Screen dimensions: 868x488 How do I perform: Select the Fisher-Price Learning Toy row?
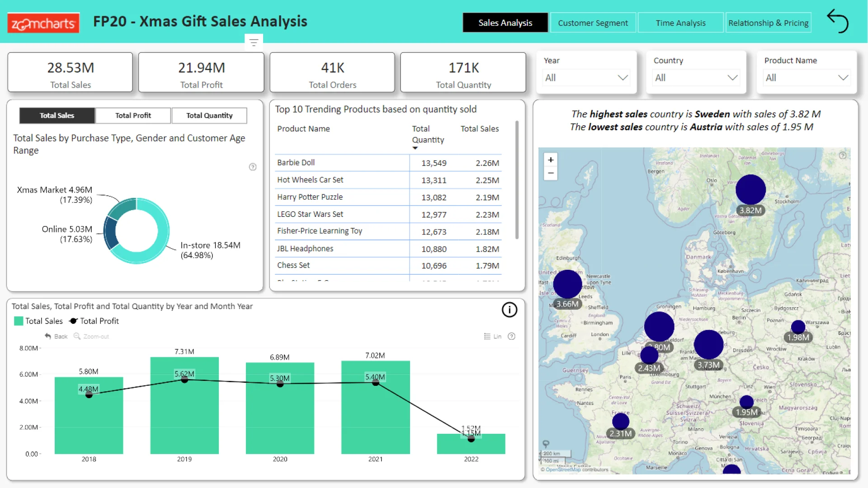click(x=388, y=231)
